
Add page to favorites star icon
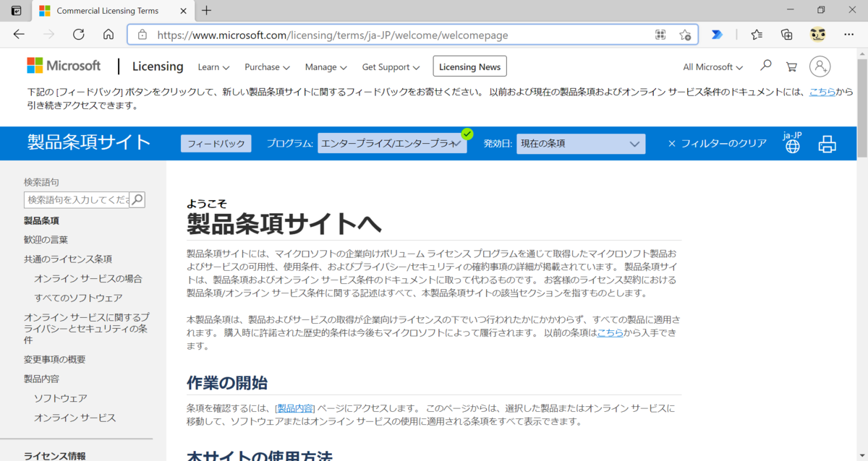click(x=685, y=35)
